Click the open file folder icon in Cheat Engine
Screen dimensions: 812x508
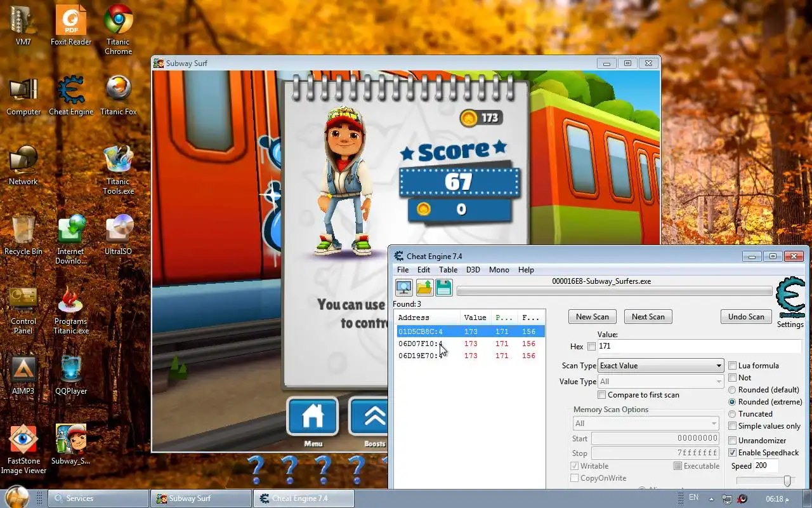[x=424, y=288]
